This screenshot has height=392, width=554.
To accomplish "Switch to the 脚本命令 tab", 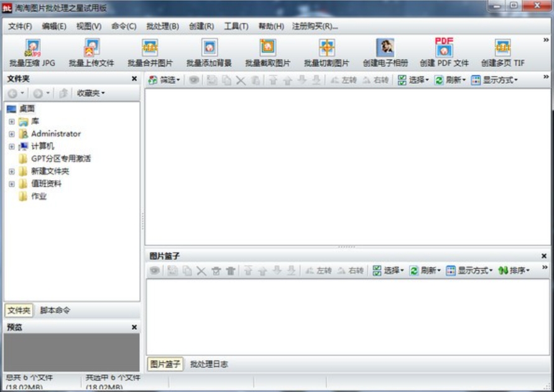I will click(55, 311).
